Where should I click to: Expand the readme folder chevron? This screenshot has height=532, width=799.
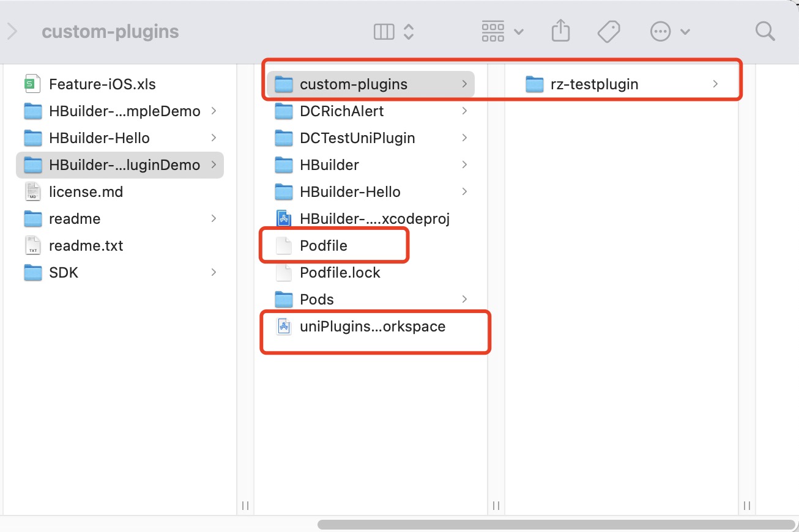pyautogui.click(x=214, y=218)
